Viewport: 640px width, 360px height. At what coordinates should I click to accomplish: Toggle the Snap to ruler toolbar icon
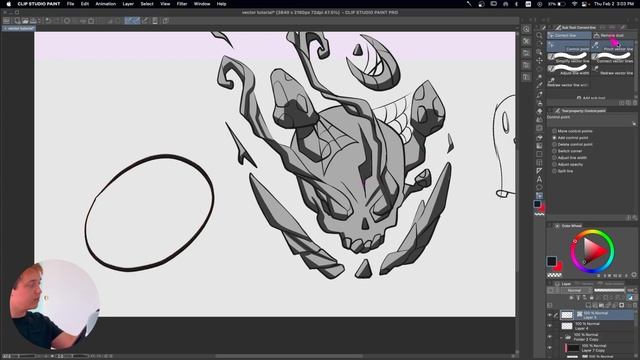(x=129, y=20)
